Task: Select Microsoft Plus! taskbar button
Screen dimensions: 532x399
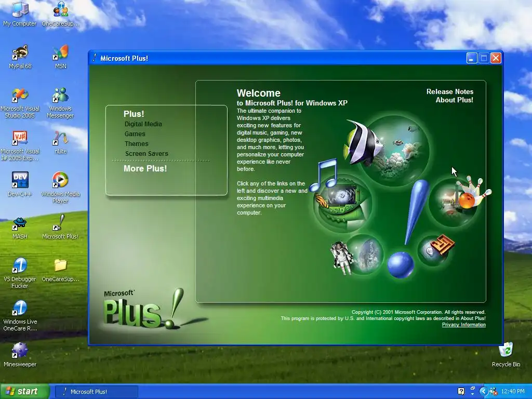Action: point(96,392)
